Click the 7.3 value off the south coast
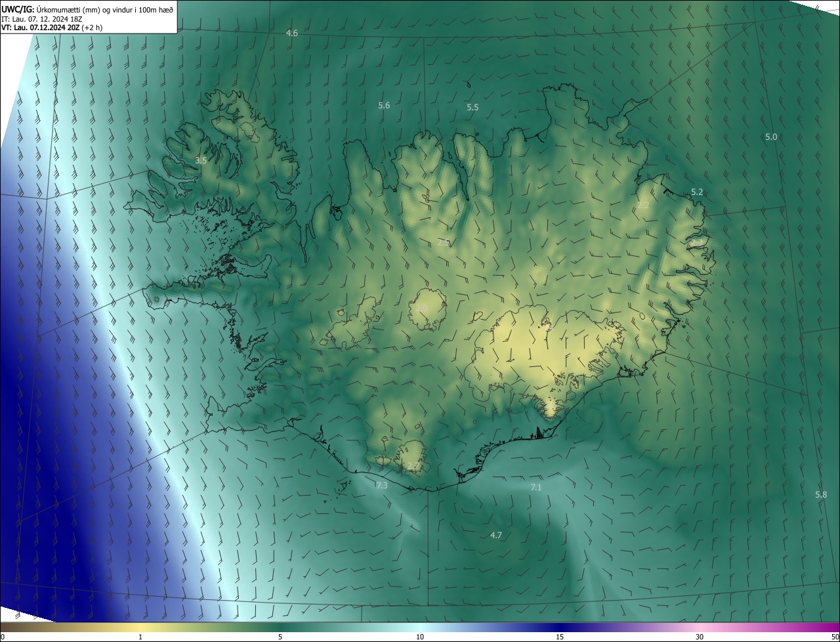The image size is (840, 642). coord(381,485)
